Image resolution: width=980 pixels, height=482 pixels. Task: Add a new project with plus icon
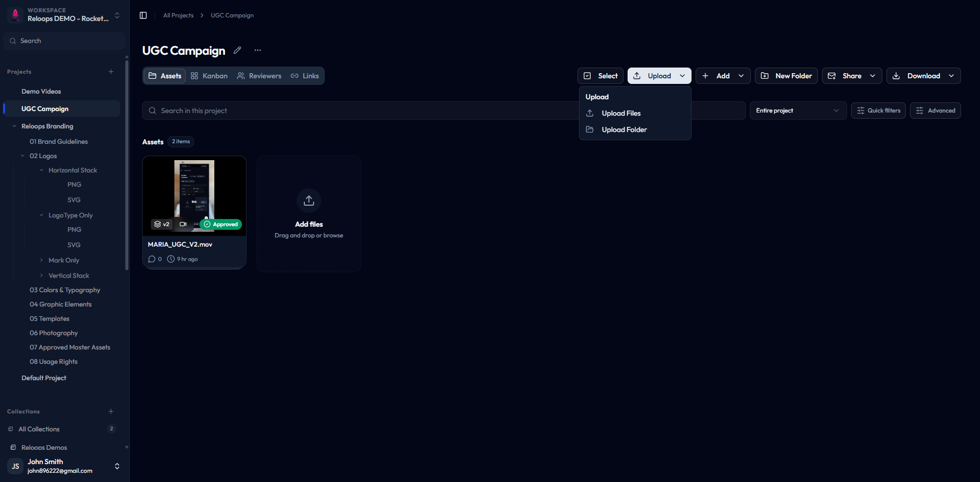coord(111,72)
